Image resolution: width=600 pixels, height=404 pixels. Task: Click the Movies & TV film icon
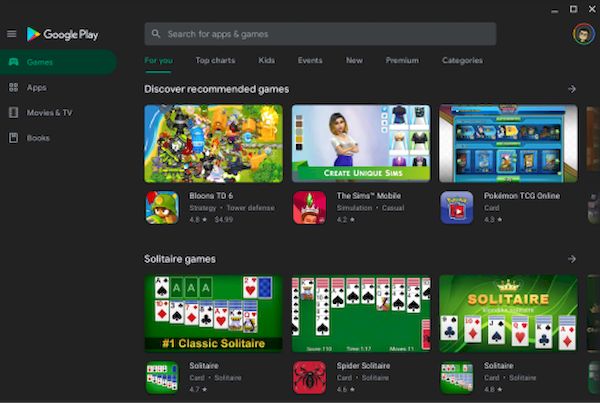13,112
